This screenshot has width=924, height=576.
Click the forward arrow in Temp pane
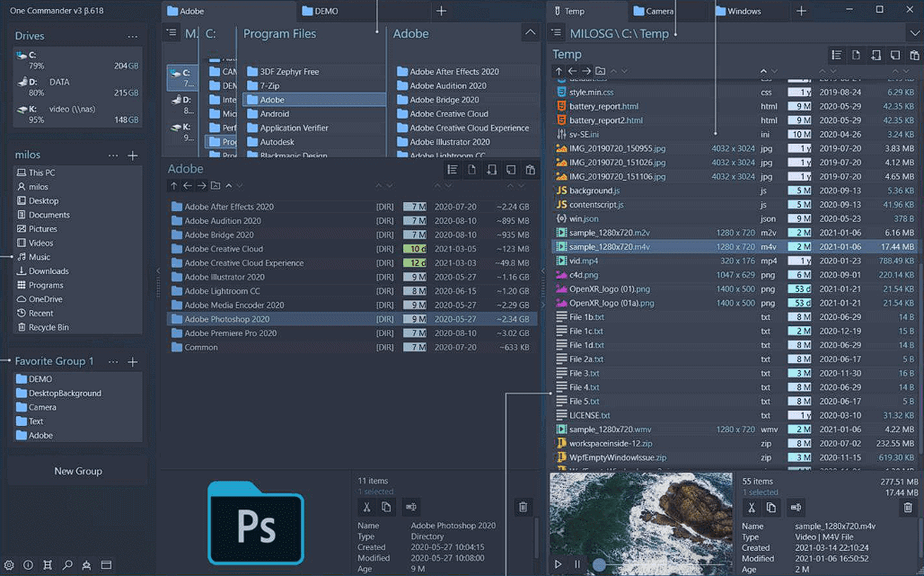[x=586, y=71]
